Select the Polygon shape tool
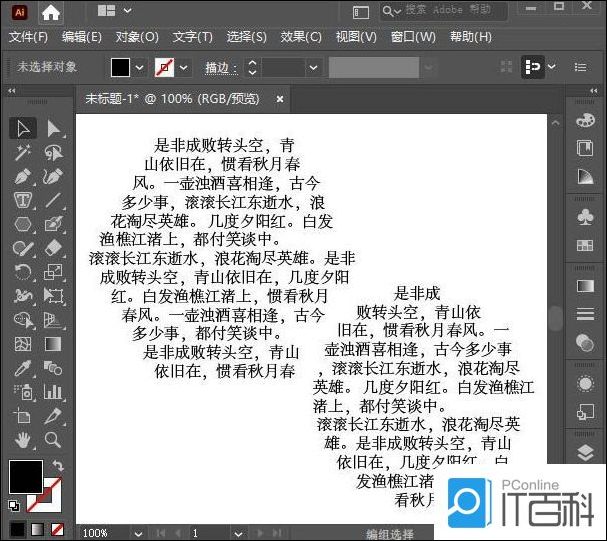This screenshot has height=541, width=607. point(22,224)
